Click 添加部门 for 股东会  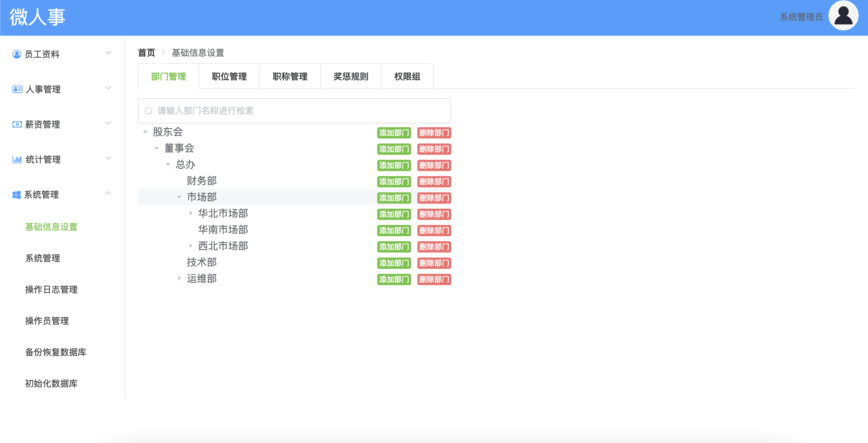pyautogui.click(x=394, y=133)
